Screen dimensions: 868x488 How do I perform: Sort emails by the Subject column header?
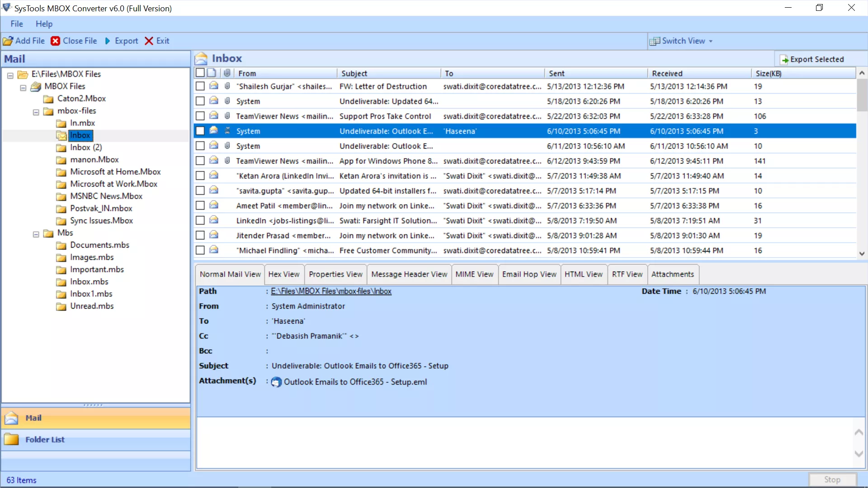(389, 73)
